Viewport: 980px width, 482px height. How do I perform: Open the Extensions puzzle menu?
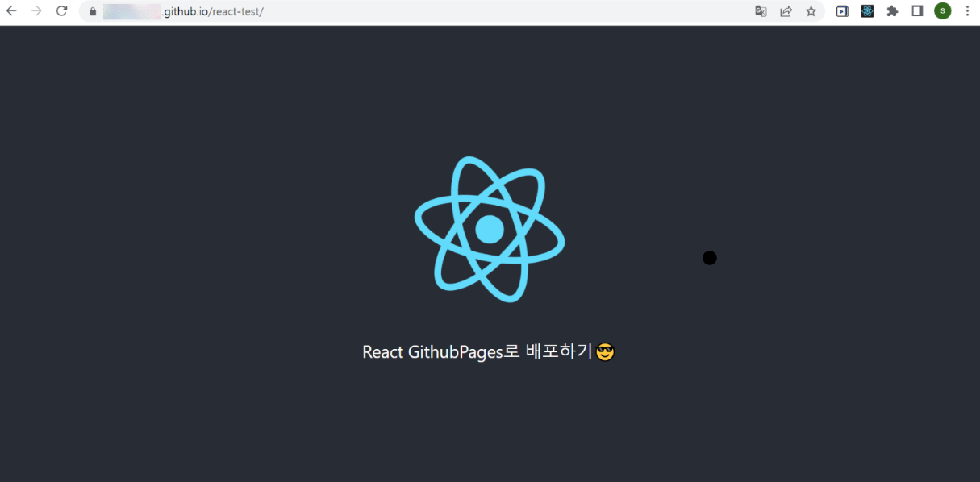click(892, 11)
